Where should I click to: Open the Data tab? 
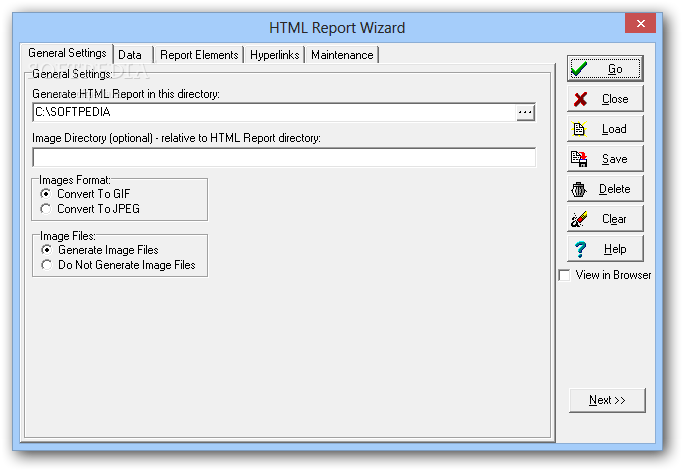(133, 55)
